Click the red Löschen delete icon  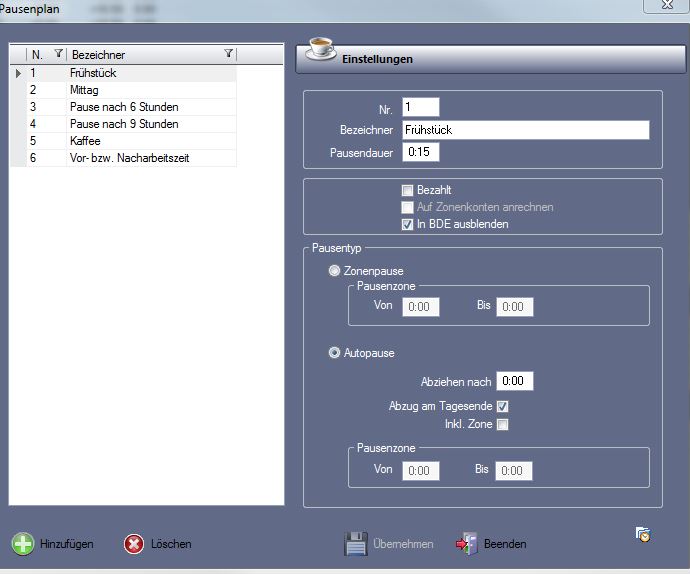click(134, 543)
